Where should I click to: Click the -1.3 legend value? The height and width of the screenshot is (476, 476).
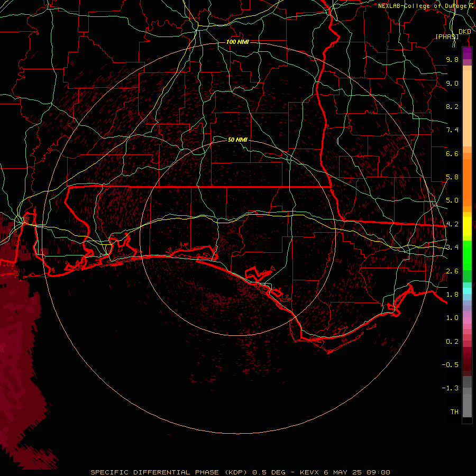click(450, 388)
